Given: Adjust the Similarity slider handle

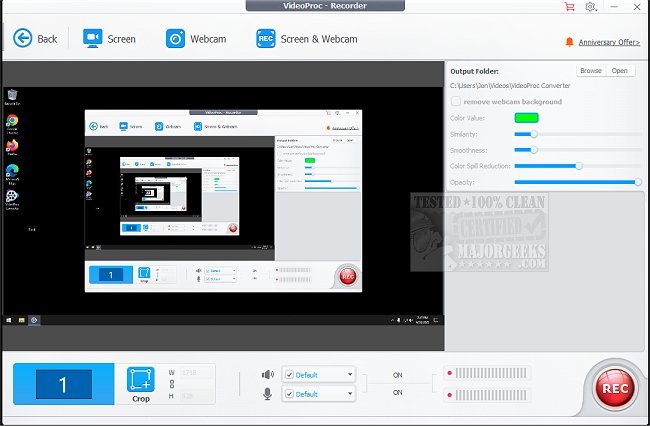Looking at the screenshot, I should point(534,134).
